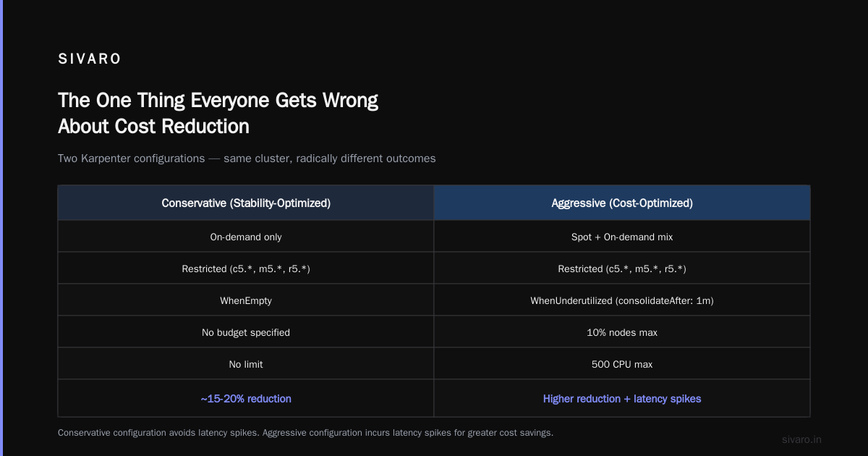Open the sivaro.in website link
The image size is (868, 456).
pyautogui.click(x=802, y=439)
